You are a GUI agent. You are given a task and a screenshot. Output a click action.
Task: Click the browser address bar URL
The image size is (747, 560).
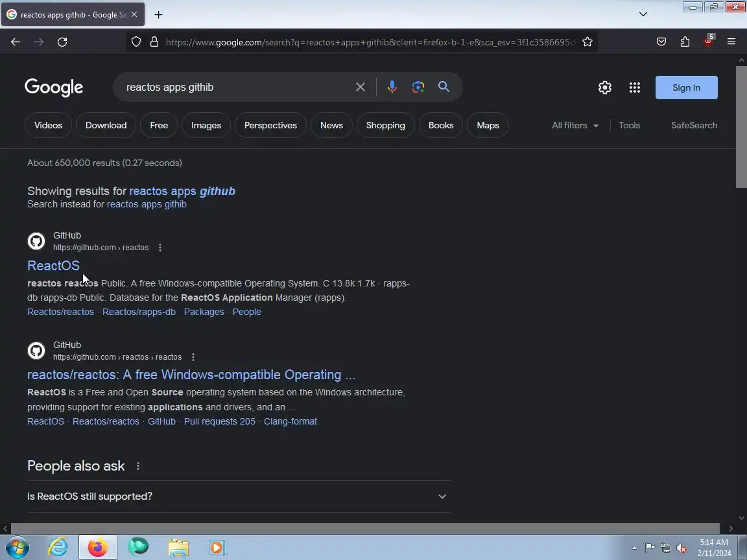point(371,42)
